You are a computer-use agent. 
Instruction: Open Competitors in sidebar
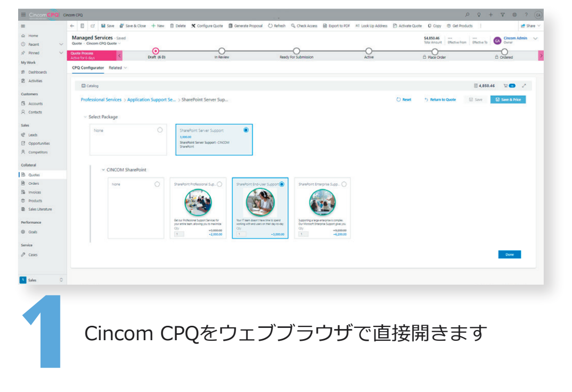click(x=37, y=152)
